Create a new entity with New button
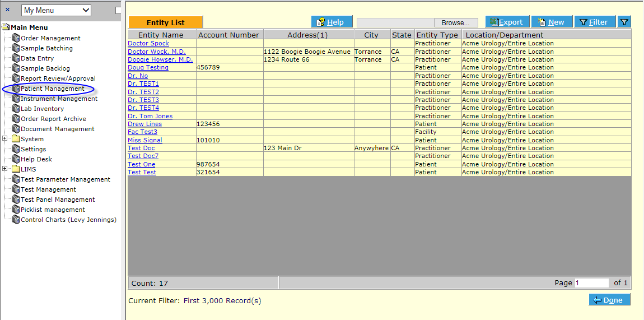The image size is (644, 320). pos(551,22)
